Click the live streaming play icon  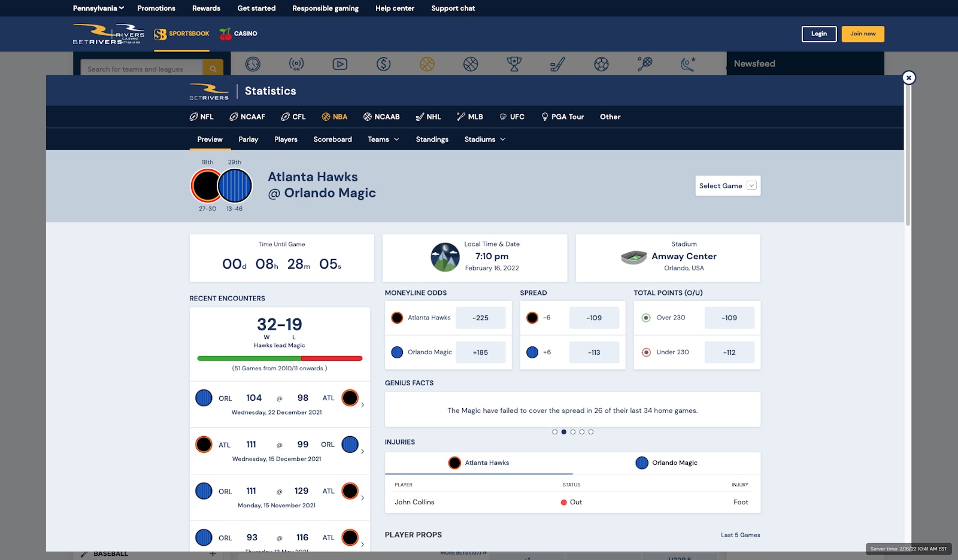pyautogui.click(x=340, y=64)
